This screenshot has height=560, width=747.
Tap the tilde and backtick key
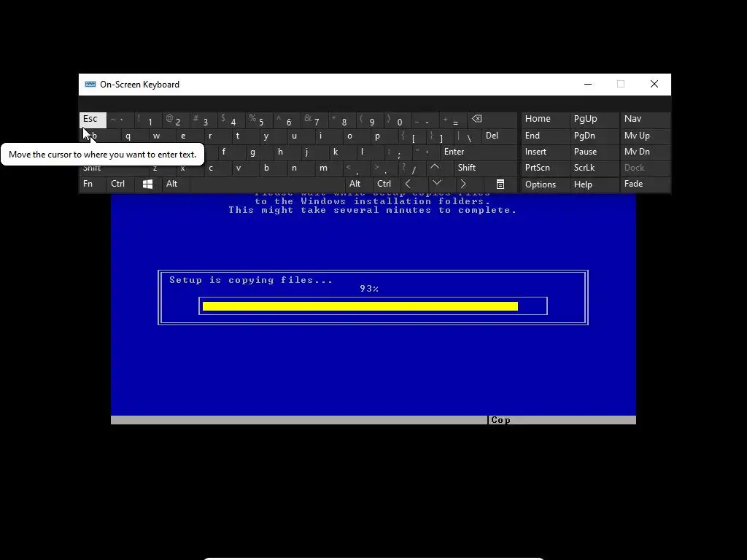point(120,120)
